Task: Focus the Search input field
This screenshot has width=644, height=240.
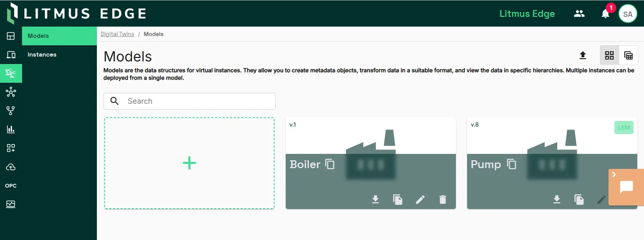Action: (190, 101)
